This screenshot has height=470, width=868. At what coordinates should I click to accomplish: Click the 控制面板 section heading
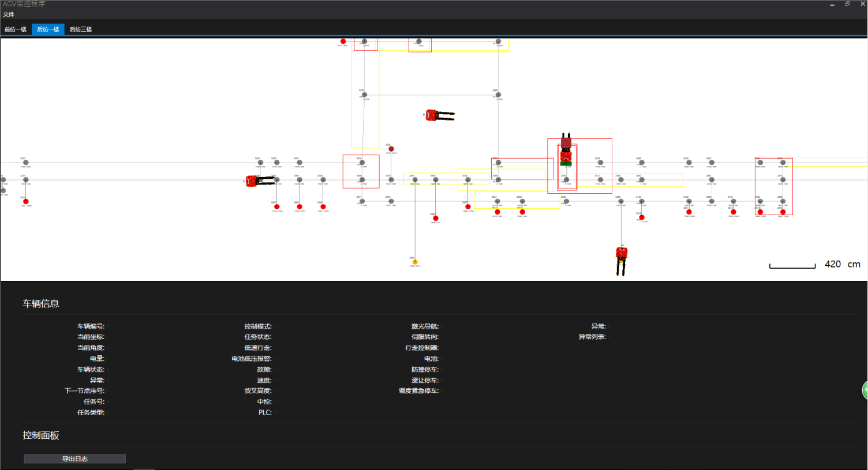coord(41,435)
